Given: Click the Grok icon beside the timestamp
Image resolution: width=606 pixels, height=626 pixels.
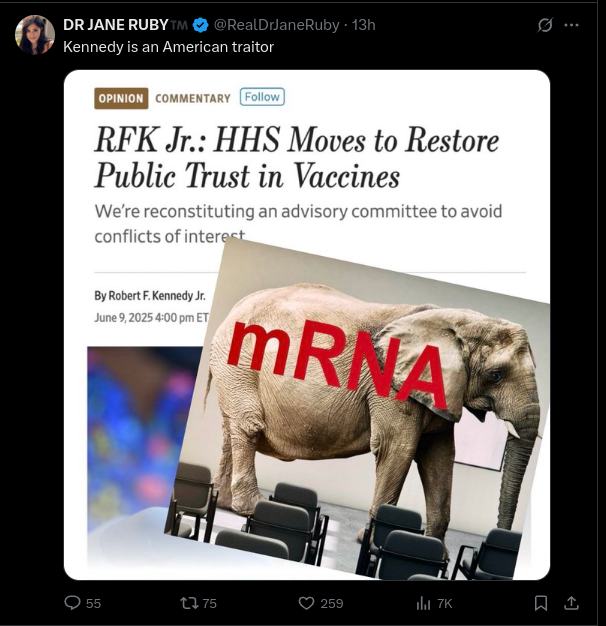Looking at the screenshot, I should coord(545,25).
